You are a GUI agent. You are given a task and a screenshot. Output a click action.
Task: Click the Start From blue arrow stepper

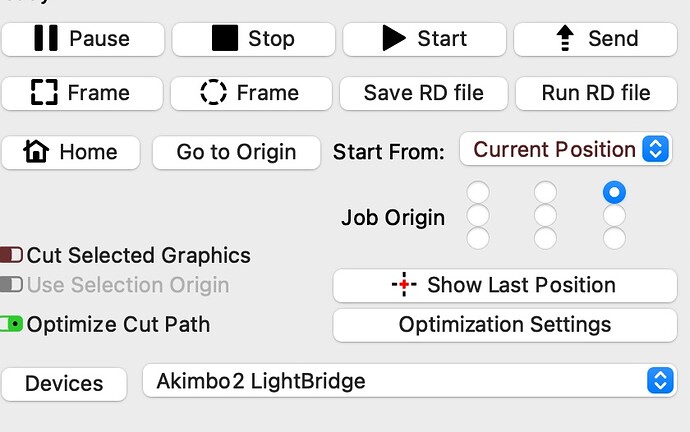click(x=656, y=149)
